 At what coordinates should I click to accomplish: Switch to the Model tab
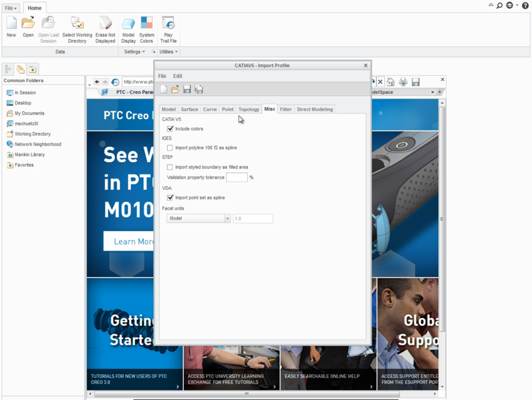(169, 109)
